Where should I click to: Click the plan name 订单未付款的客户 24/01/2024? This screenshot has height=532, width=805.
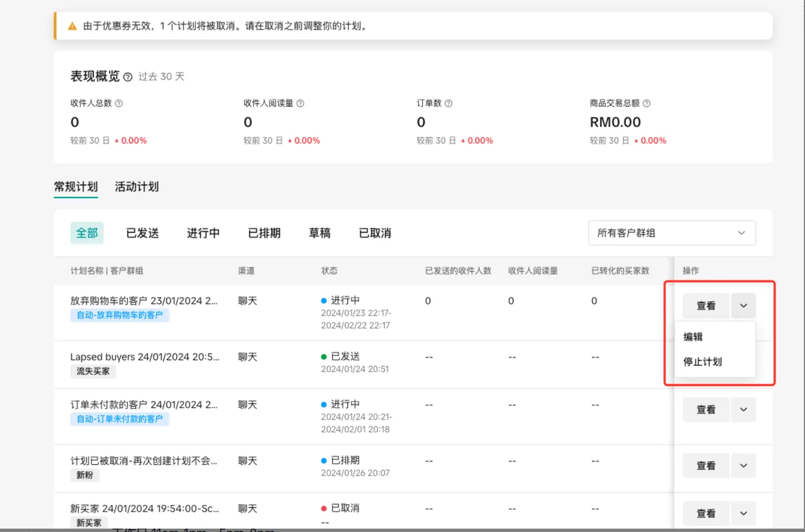(x=144, y=404)
